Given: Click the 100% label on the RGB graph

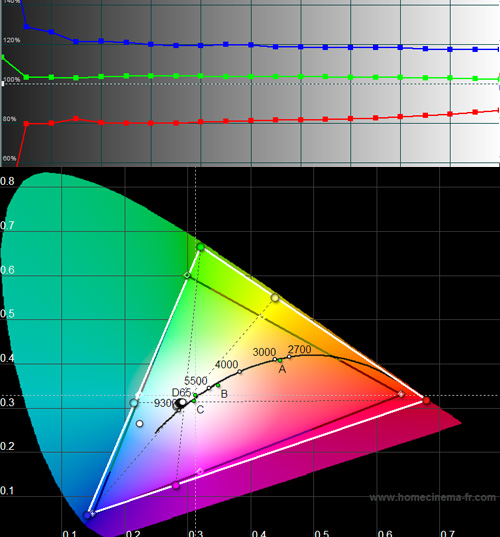Looking at the screenshot, I should (12, 79).
